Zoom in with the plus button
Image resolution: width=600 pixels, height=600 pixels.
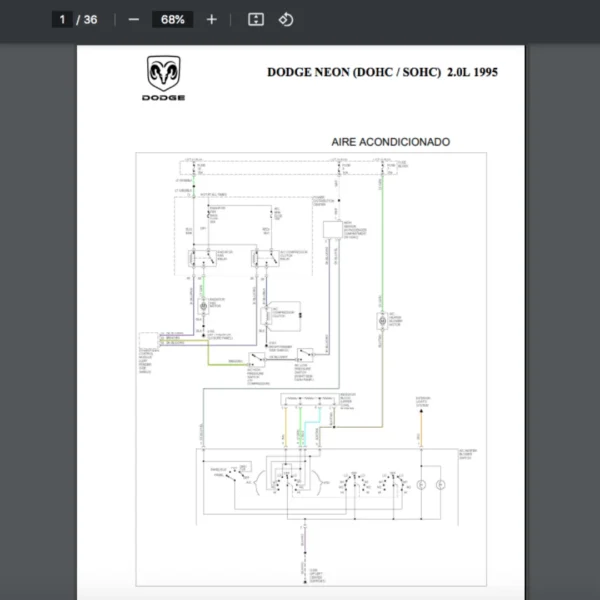(212, 20)
